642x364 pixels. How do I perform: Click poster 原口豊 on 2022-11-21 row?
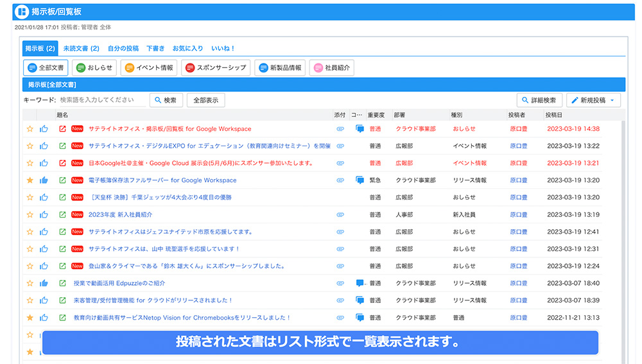[518, 317]
